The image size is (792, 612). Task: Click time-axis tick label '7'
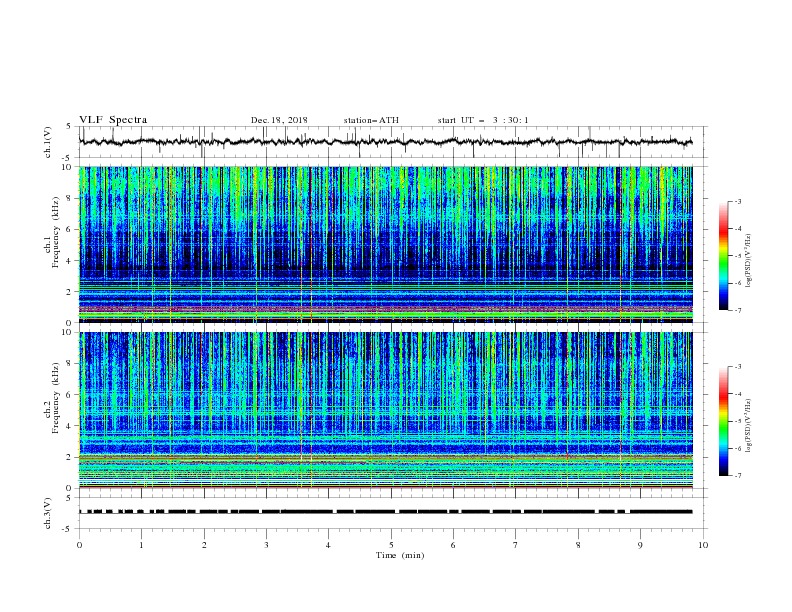516,545
